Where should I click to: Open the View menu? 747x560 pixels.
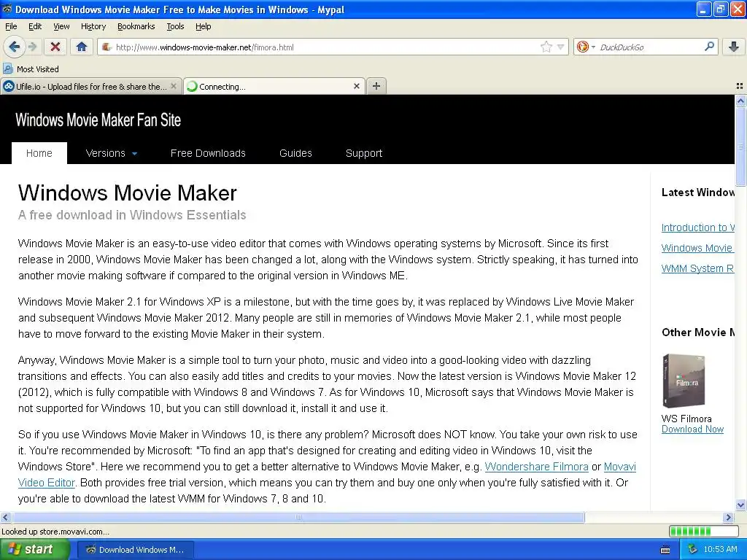[x=61, y=26]
